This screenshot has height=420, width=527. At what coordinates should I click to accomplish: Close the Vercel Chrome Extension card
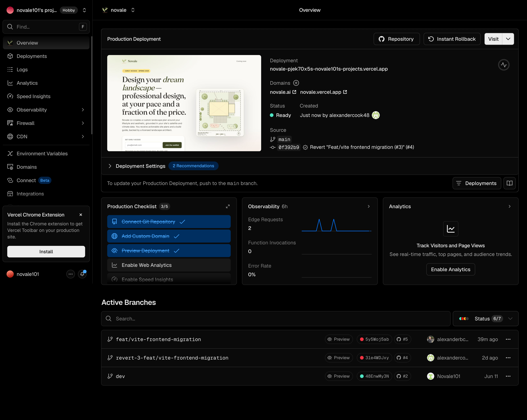[81, 215]
